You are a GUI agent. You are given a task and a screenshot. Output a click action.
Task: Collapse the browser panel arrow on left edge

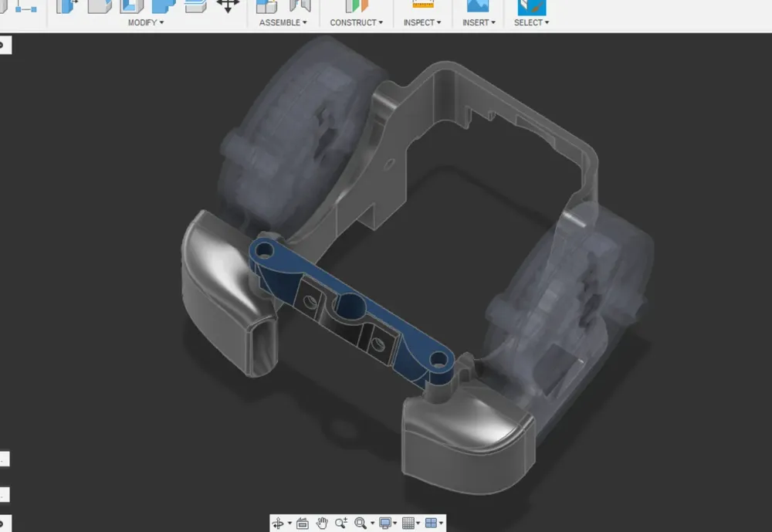tap(5, 45)
